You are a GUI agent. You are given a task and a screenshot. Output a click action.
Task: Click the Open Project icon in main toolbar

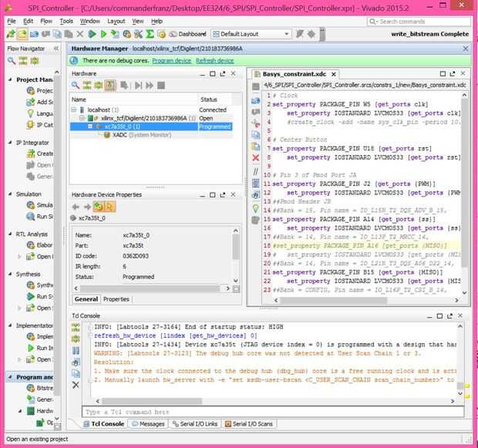click(23, 34)
